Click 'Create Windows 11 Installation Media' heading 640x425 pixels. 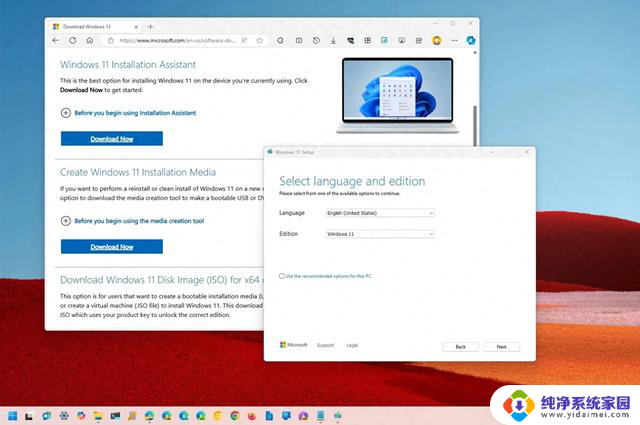tap(138, 172)
